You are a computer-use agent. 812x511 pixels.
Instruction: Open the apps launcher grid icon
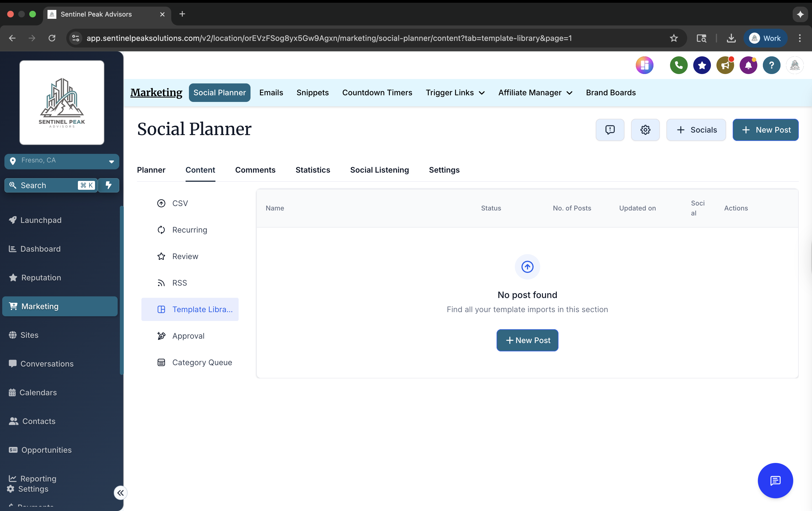click(644, 65)
